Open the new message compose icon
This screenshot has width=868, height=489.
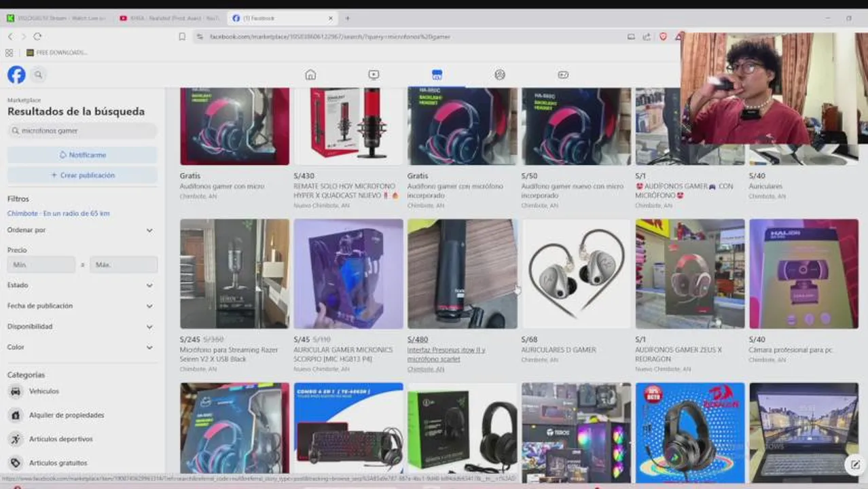click(854, 465)
